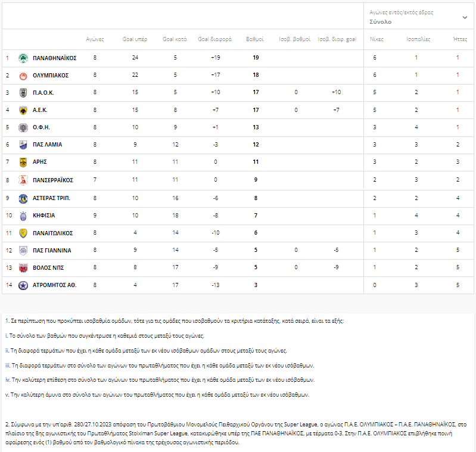Click the ΒΟΛΟΣ ΝΠΣ club crest icon
The image size is (476, 452).
pos(23,268)
